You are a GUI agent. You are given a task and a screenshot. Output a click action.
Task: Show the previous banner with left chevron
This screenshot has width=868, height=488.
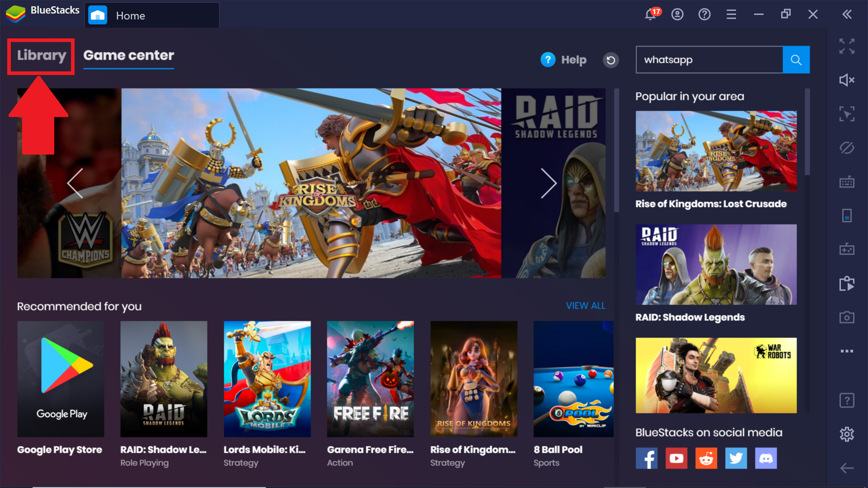75,183
